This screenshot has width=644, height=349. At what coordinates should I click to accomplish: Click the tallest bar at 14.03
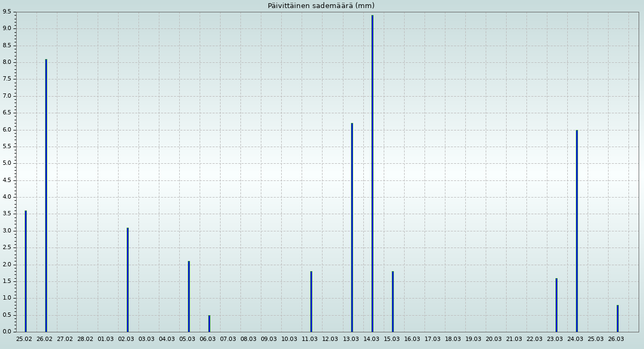(x=372, y=173)
